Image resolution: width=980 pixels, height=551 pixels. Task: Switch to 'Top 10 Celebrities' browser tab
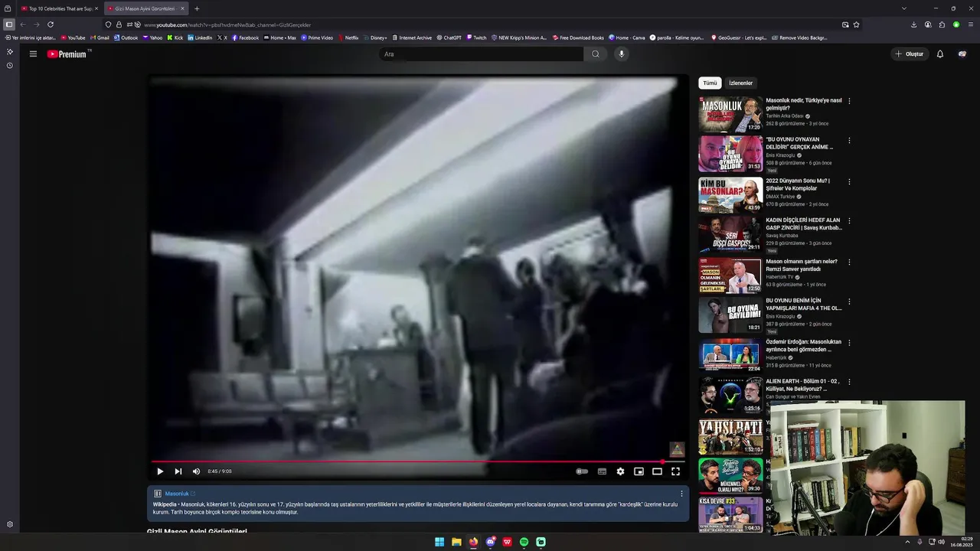pyautogui.click(x=60, y=8)
